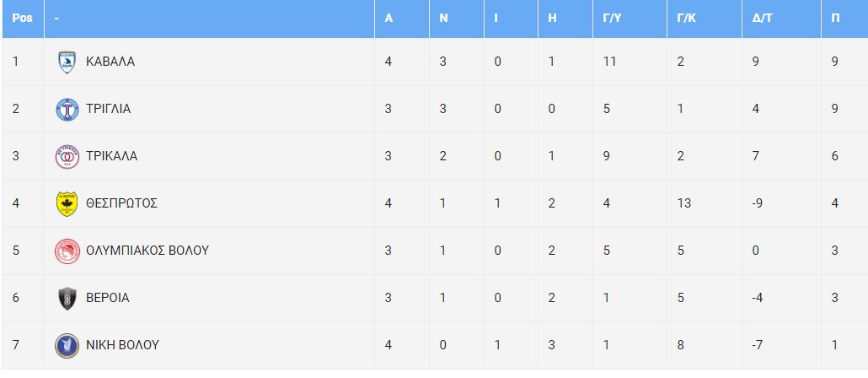Open the ΚΑΒΑΛΑ team name link
The image size is (868, 378).
pos(110,62)
